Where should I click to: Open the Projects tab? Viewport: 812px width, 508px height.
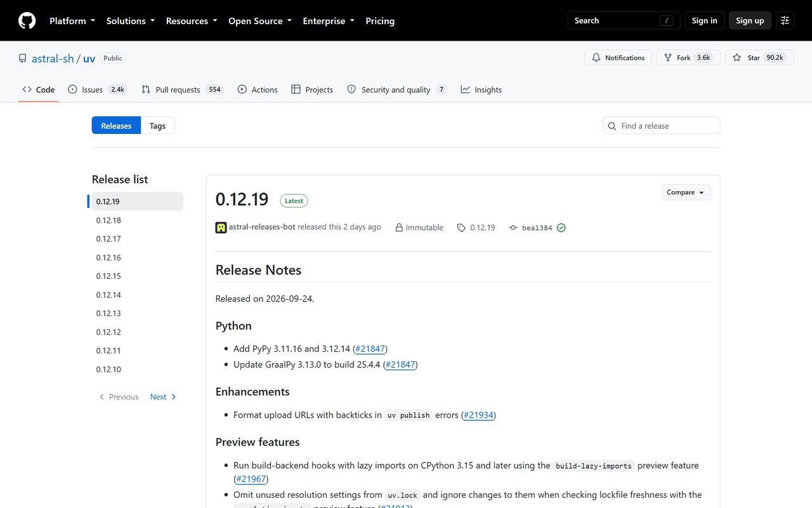click(x=312, y=90)
